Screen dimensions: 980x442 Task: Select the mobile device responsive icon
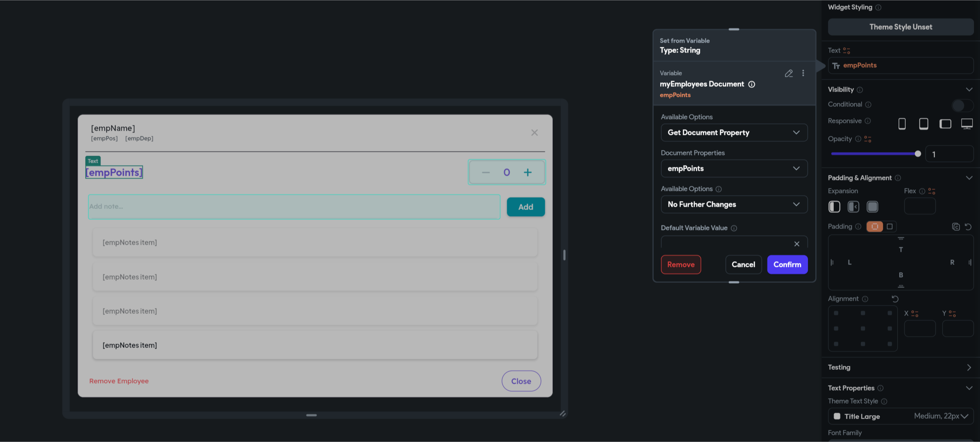(x=902, y=124)
